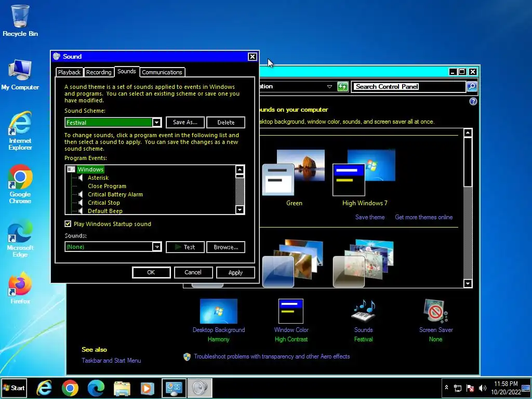Open the media player from taskbar
Image resolution: width=532 pixels, height=399 pixels.
(x=148, y=388)
